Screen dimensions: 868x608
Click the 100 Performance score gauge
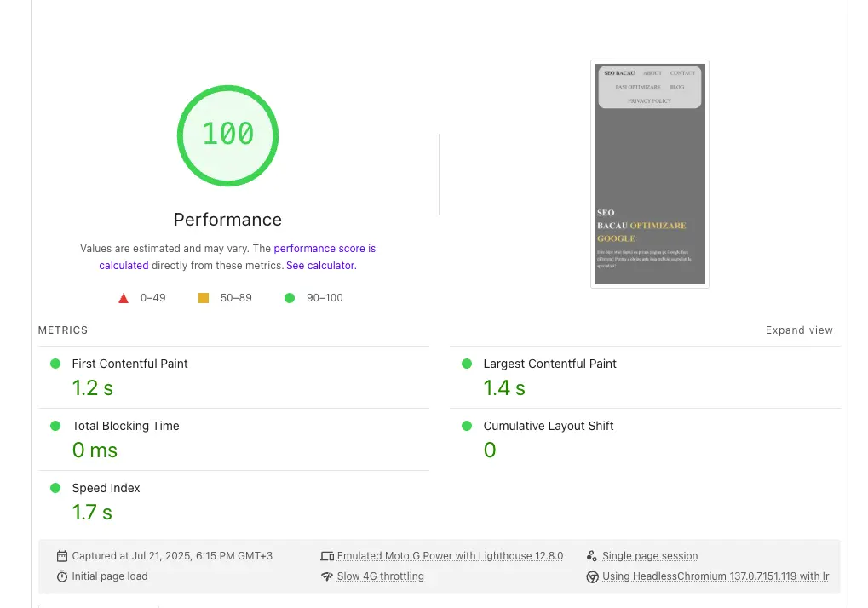[227, 135]
